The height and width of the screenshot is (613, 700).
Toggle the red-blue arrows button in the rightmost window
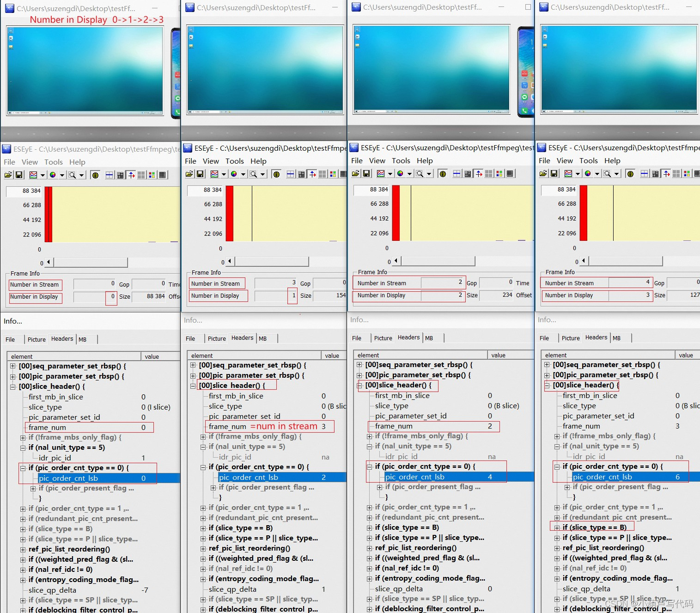coord(666,173)
